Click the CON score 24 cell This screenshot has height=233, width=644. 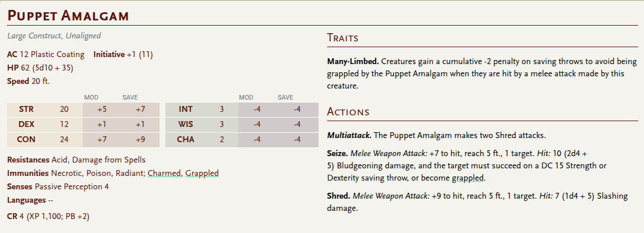click(x=64, y=140)
